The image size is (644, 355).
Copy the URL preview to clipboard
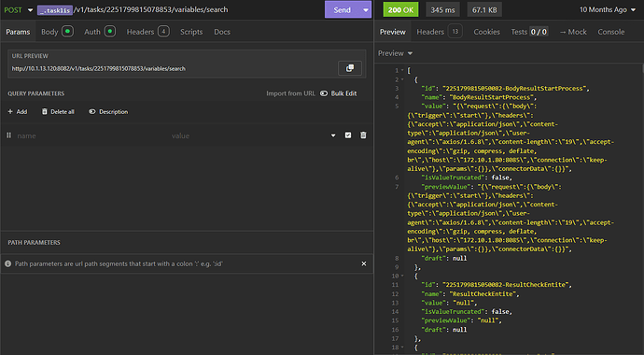pyautogui.click(x=349, y=68)
